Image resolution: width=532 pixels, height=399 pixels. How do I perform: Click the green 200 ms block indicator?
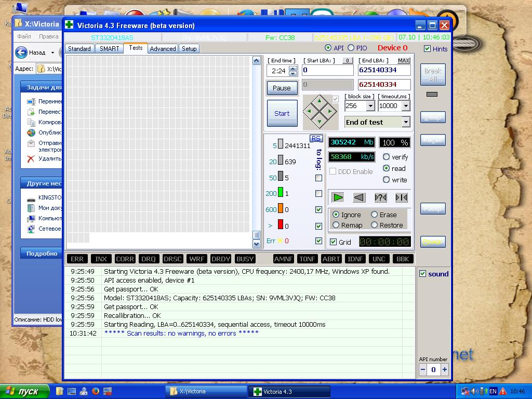(x=281, y=192)
